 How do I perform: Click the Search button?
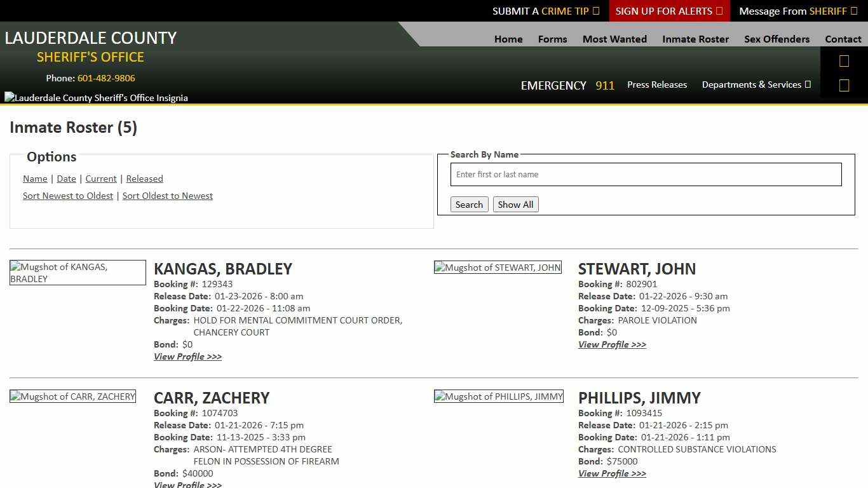tap(469, 204)
